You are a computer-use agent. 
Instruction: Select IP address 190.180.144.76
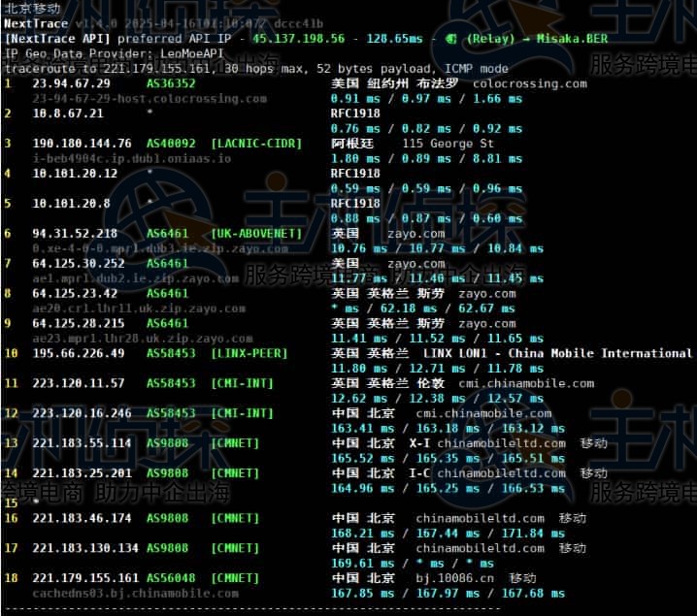pyautogui.click(x=82, y=144)
